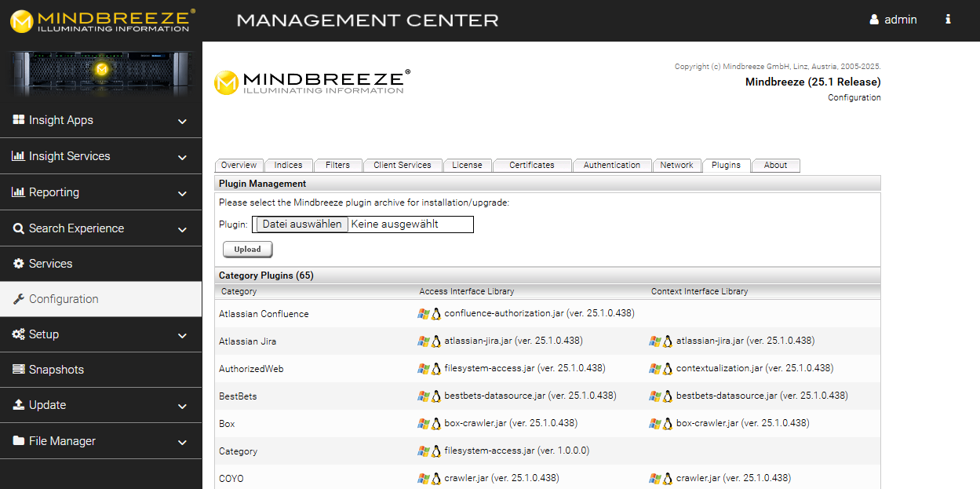Click the info icon in the header
The image size is (980, 489).
tap(948, 20)
